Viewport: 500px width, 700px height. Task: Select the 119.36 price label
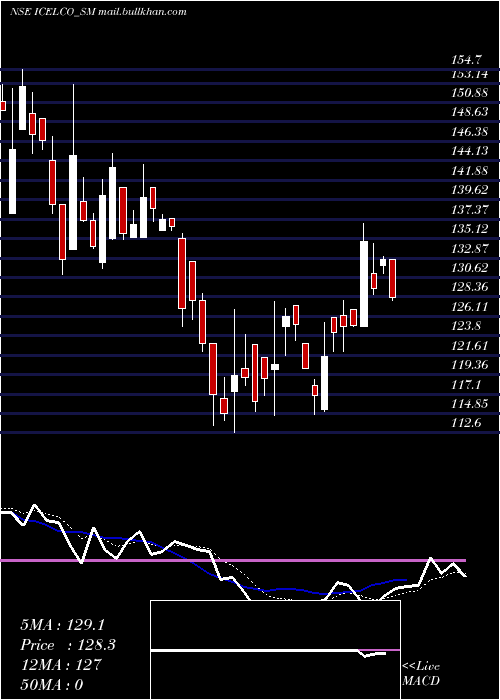[470, 365]
